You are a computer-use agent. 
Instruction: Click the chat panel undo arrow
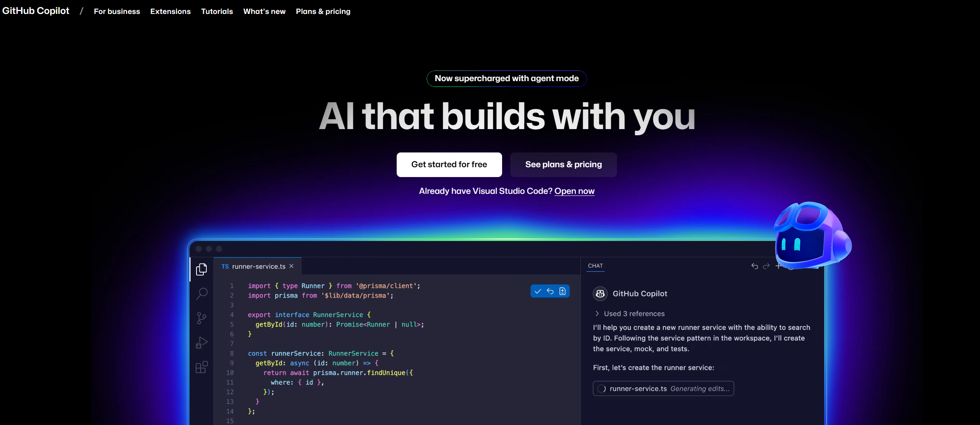pos(754,266)
